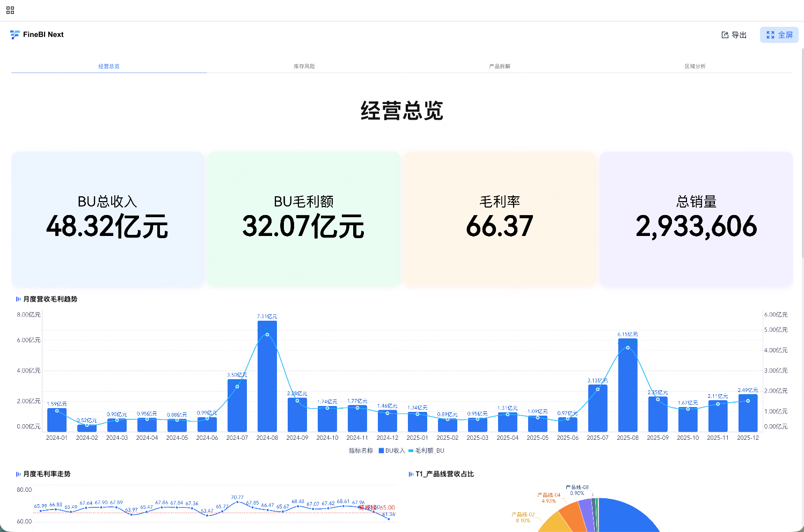Screen dimensions: 804x532
Task: Toggle the BU收入 legend blue swatch
Action: (x=381, y=450)
